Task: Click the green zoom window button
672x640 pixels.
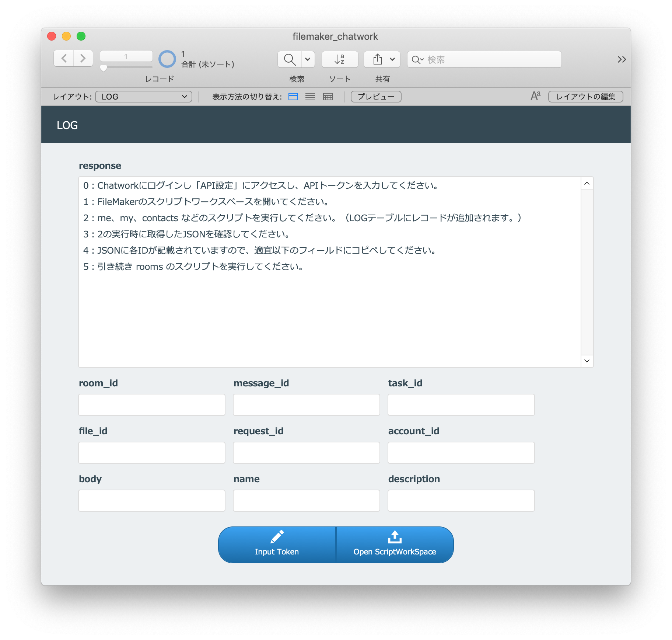Action: pos(81,36)
